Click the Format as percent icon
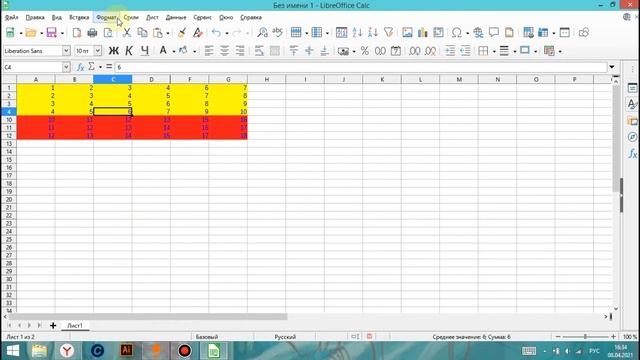This screenshot has height=360, width=640. (x=364, y=51)
